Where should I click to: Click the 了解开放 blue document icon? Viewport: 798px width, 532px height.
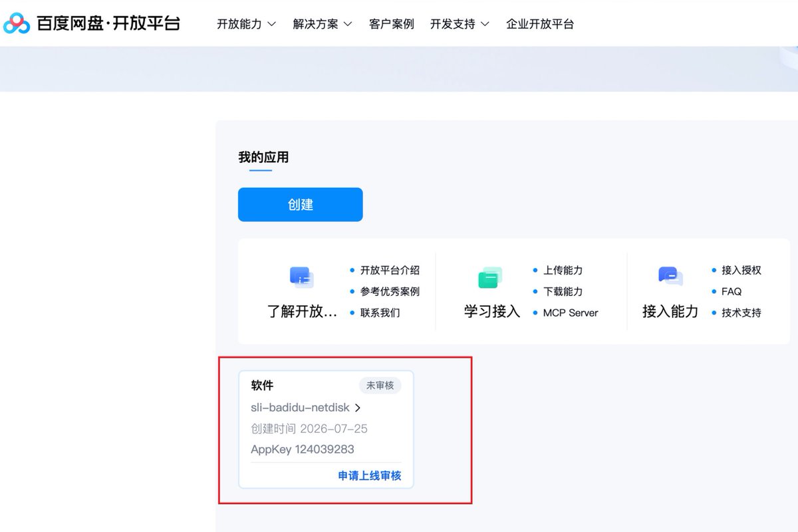click(302, 277)
